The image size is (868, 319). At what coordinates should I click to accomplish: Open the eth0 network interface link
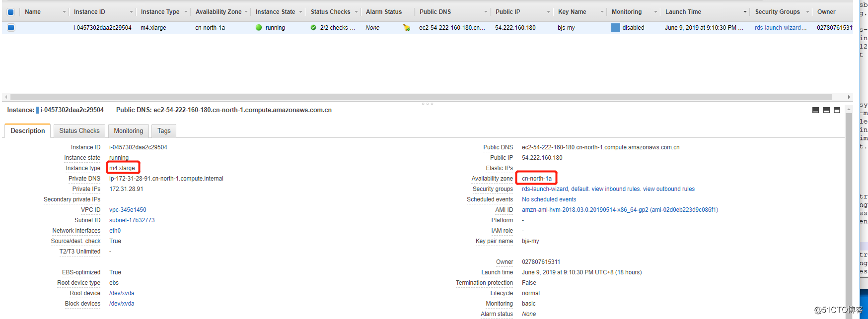pyautogui.click(x=115, y=231)
